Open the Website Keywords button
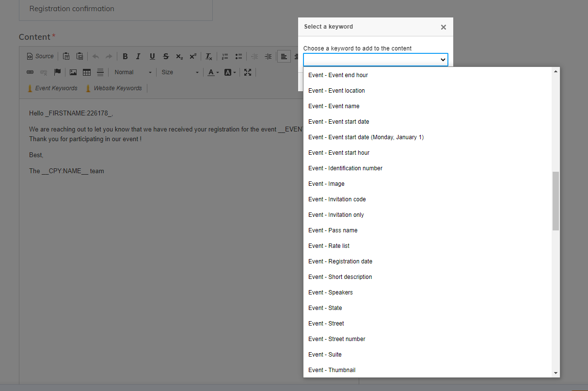588x391 pixels. pos(113,88)
